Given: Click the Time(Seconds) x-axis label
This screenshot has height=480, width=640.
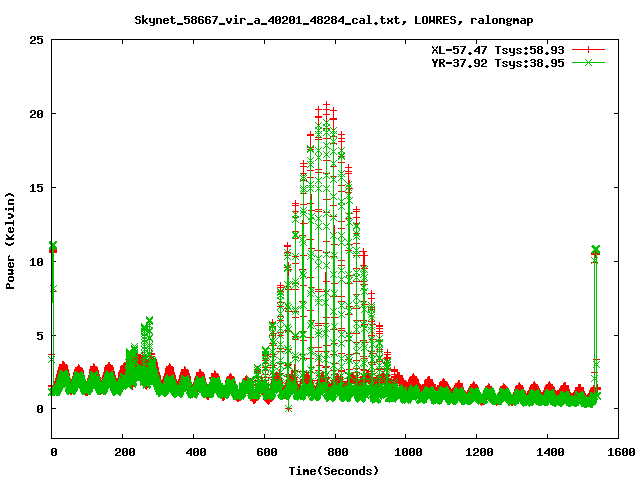Looking at the screenshot, I should point(333,471).
